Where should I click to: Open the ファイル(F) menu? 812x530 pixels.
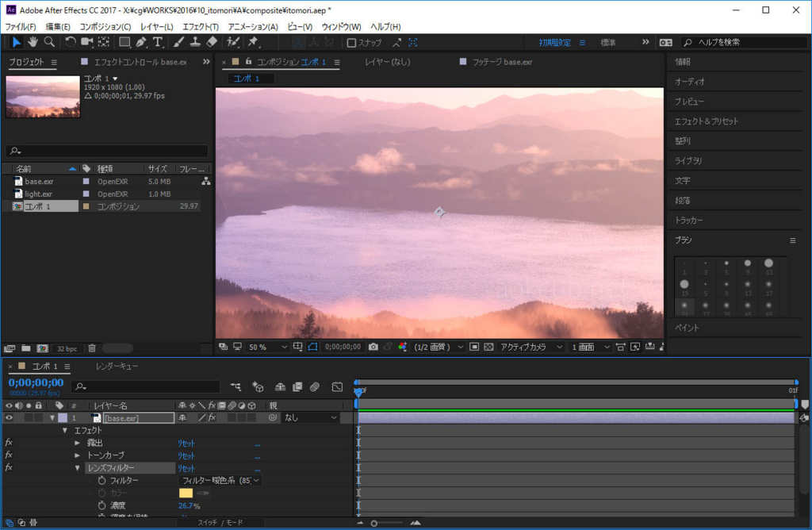click(21, 26)
